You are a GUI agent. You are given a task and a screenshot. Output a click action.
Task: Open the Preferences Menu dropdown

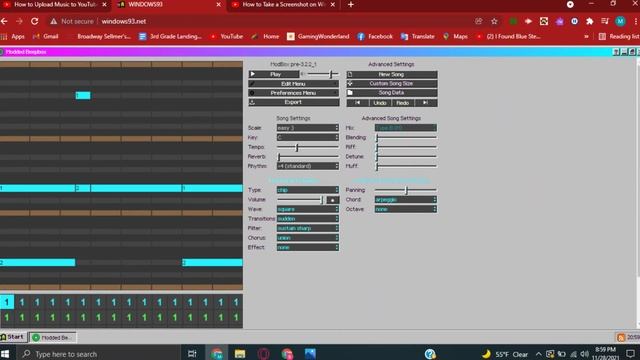pos(293,93)
